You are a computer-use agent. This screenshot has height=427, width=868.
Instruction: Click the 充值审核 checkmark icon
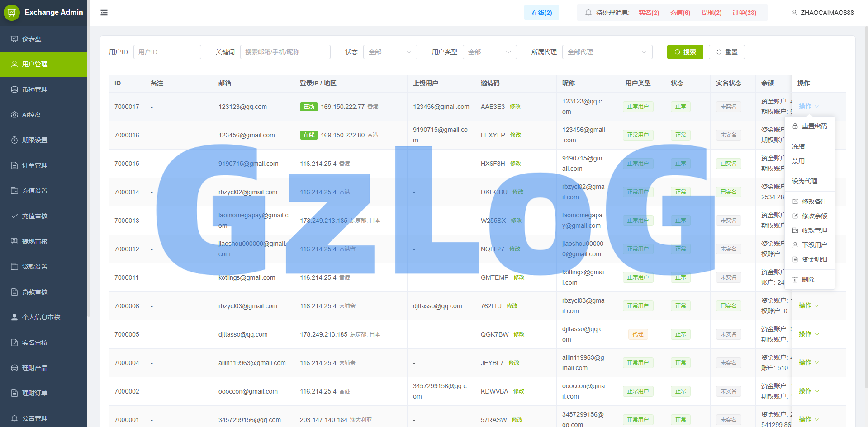pos(14,216)
